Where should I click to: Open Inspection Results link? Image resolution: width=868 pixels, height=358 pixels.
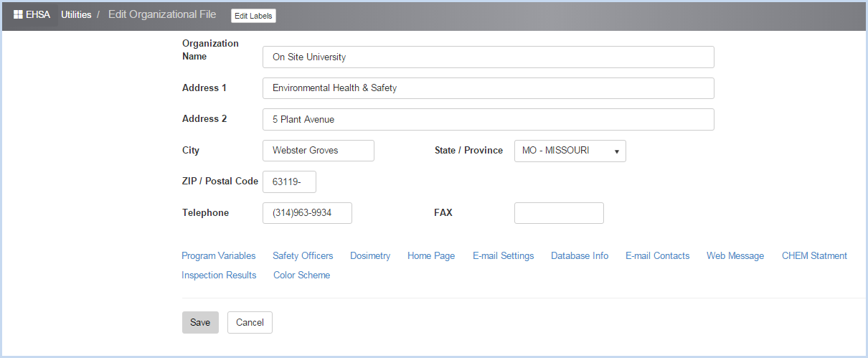(219, 275)
